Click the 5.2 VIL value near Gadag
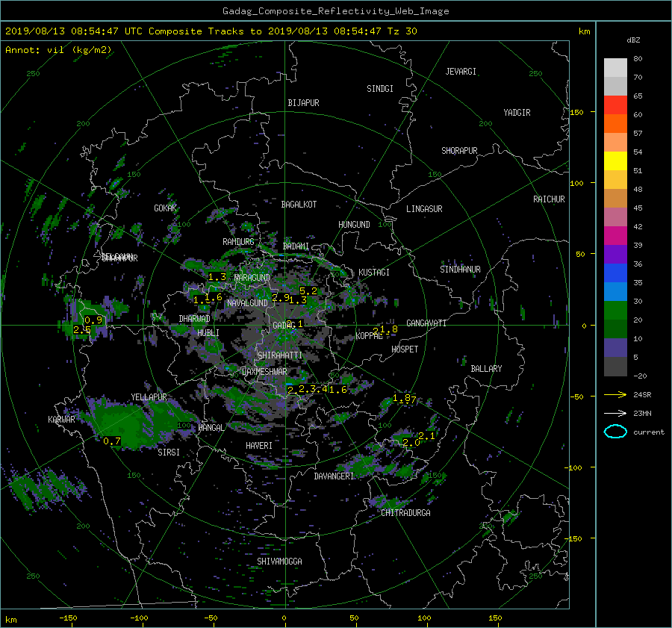This screenshot has width=672, height=628. tap(308, 291)
